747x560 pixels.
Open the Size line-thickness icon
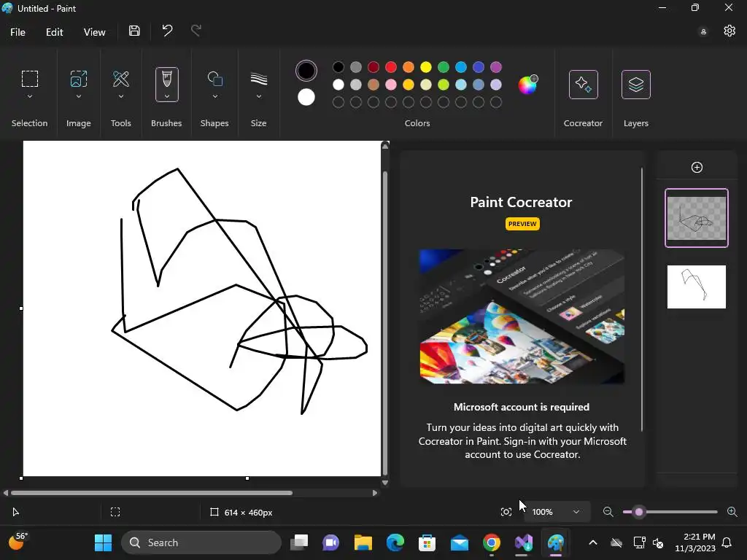[259, 79]
